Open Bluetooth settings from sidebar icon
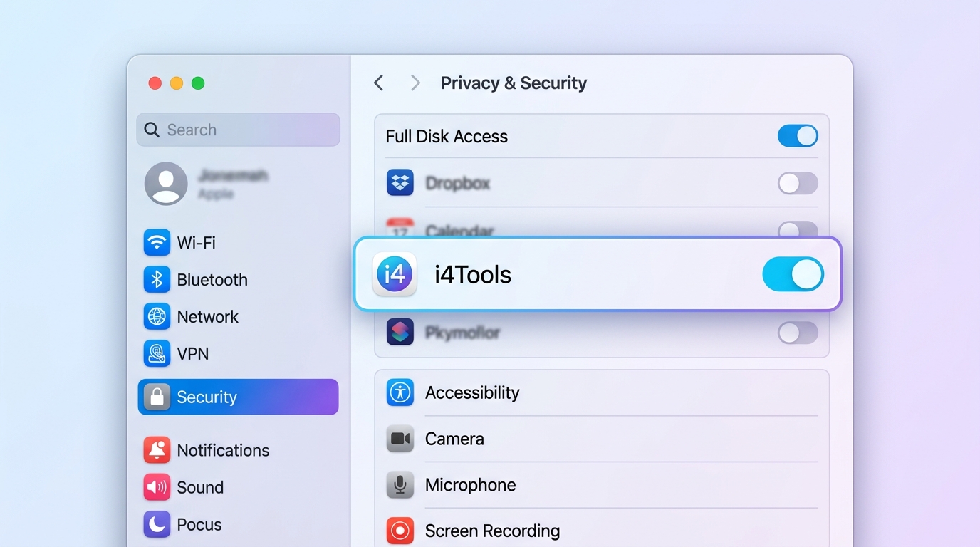The height and width of the screenshot is (547, 980). [157, 280]
